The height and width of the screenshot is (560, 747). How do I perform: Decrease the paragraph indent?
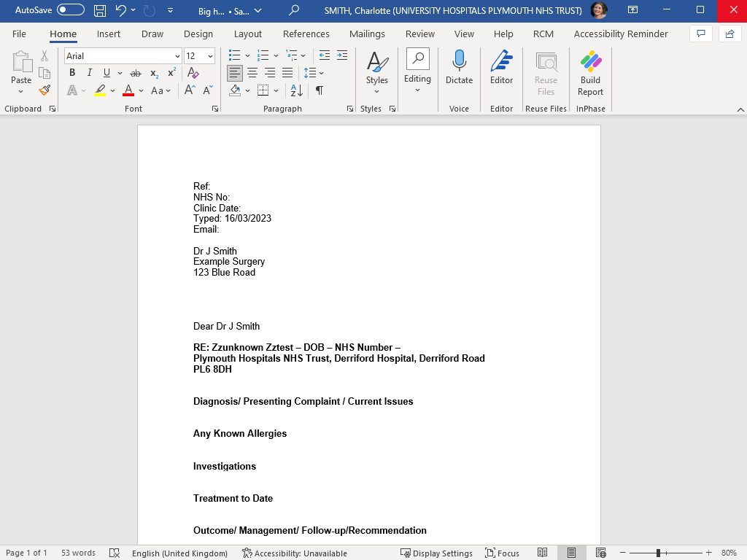325,55
